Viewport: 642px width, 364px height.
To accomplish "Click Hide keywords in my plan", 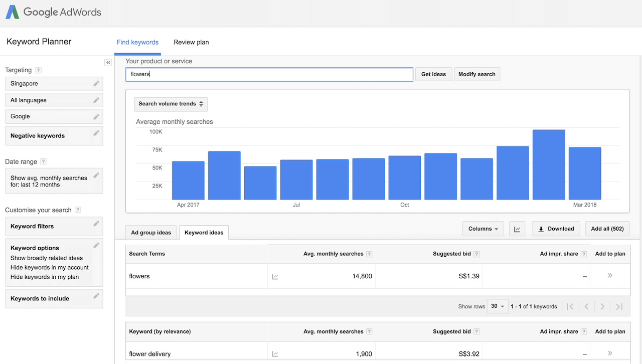I will 45,277.
